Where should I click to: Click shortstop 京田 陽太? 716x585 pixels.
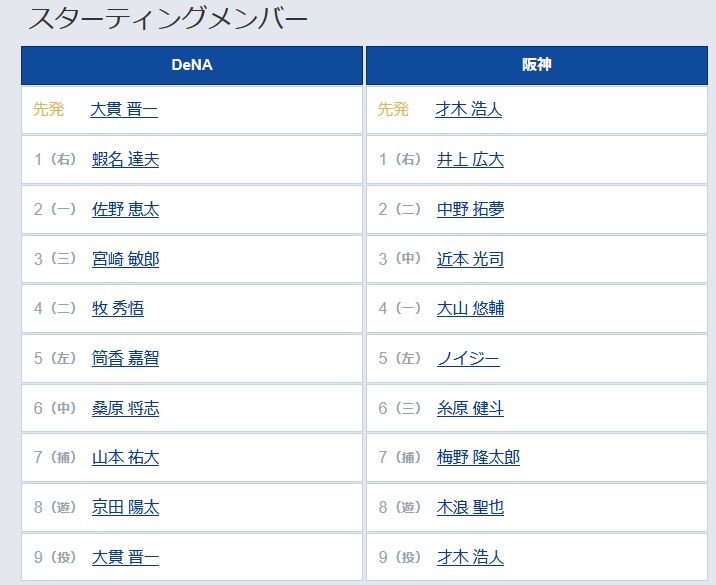(125, 507)
